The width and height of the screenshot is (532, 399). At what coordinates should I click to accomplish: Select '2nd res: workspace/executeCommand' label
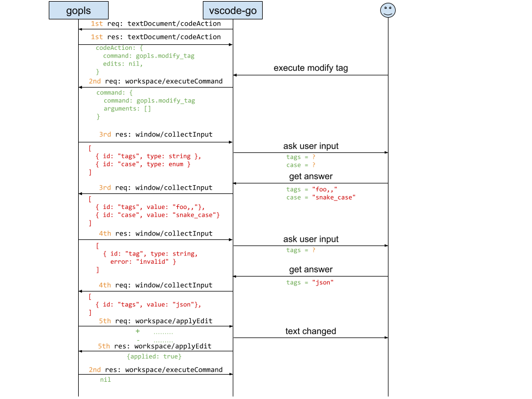(x=156, y=370)
